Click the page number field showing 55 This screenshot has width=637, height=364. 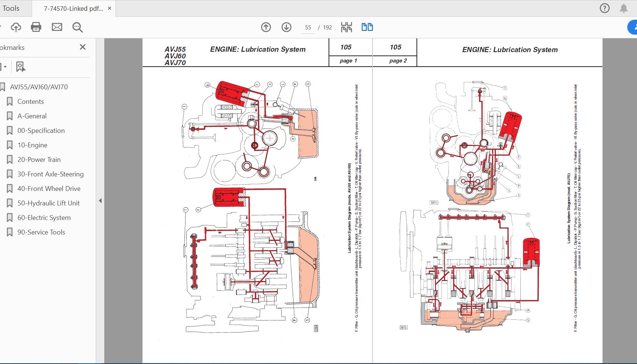[308, 28]
